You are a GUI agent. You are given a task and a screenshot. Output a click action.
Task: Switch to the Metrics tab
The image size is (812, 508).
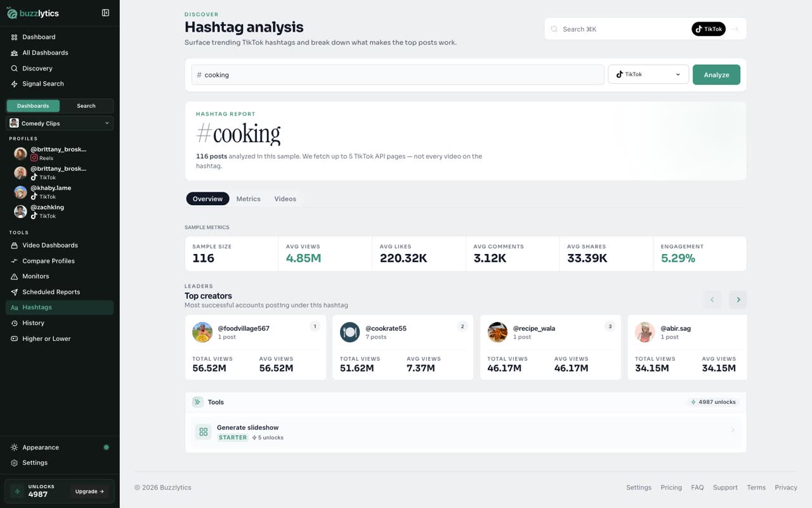[248, 199]
